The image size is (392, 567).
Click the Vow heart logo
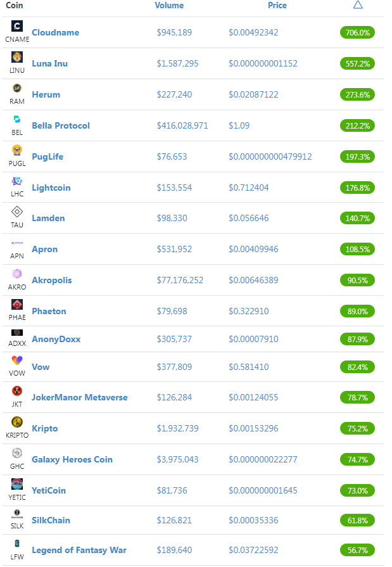17,360
